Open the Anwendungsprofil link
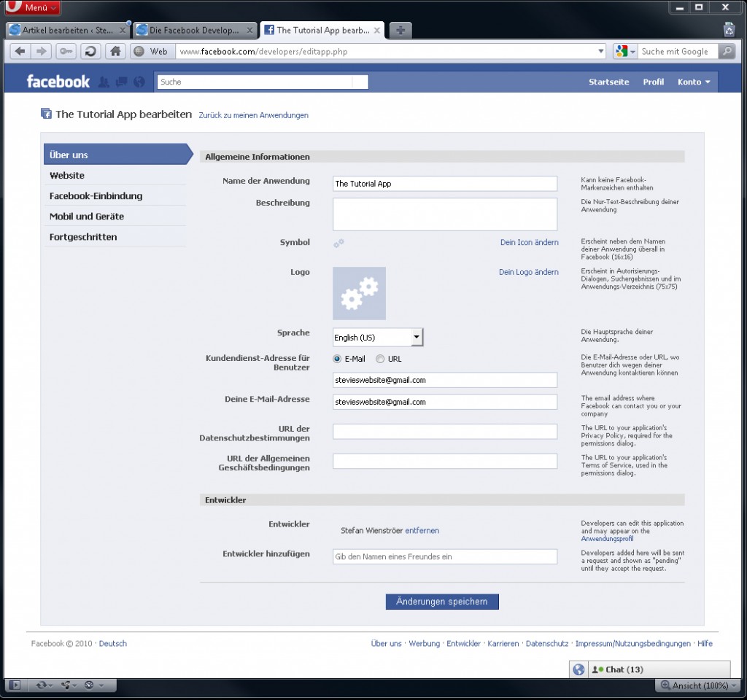The width and height of the screenshot is (747, 700). pos(608,539)
